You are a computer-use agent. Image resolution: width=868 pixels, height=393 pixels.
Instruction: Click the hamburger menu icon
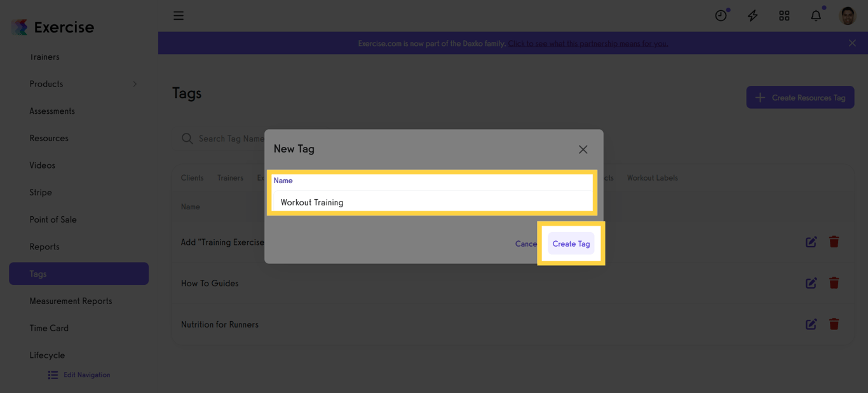(x=179, y=15)
